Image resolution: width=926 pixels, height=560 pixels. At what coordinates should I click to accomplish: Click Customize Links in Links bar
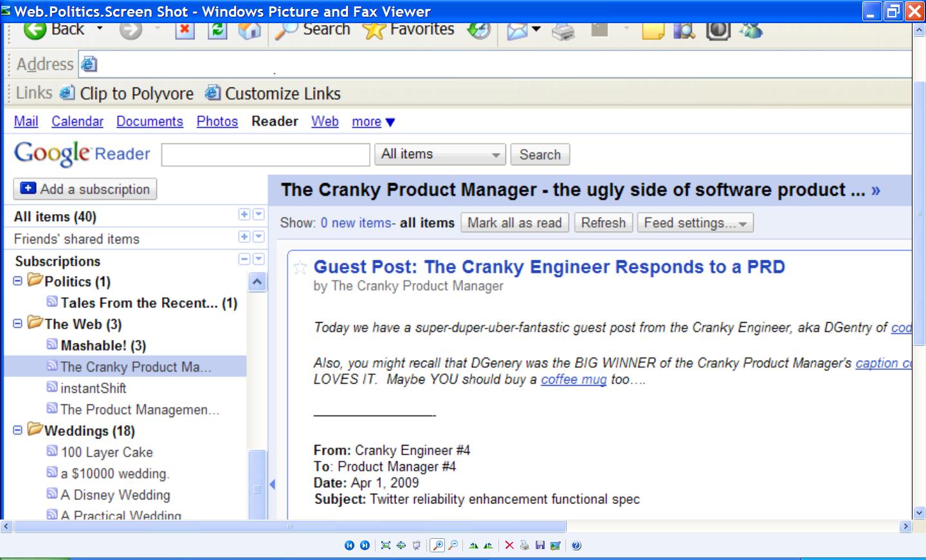[273, 94]
